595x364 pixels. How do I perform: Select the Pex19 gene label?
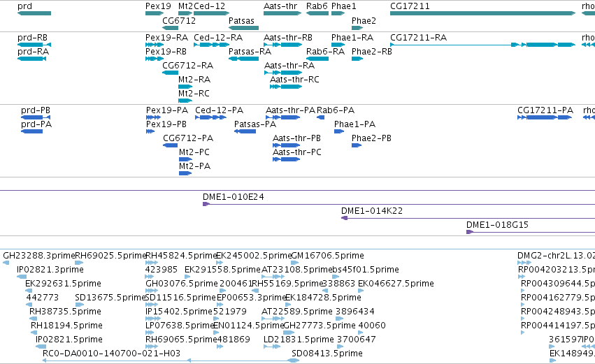point(158,6)
